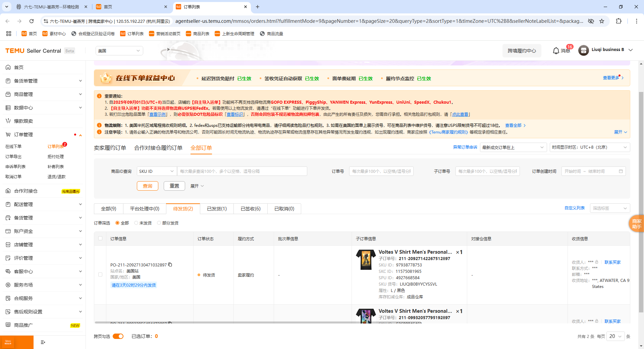Open the 消息 notification bell
Viewport: 644px width, 349px height.
556,51
